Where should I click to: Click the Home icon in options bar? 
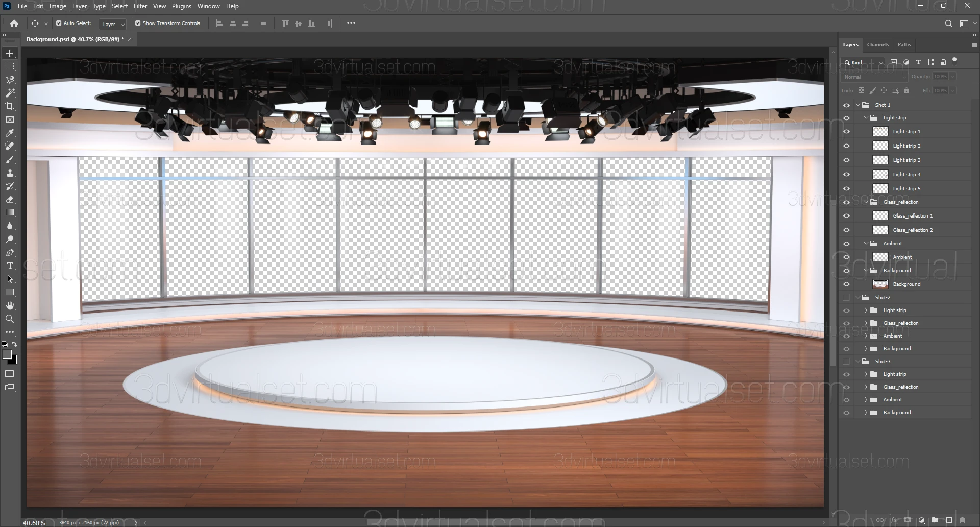pos(14,23)
